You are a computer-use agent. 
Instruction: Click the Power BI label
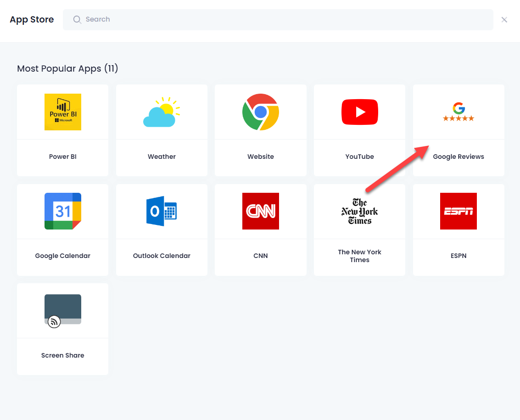click(x=63, y=157)
